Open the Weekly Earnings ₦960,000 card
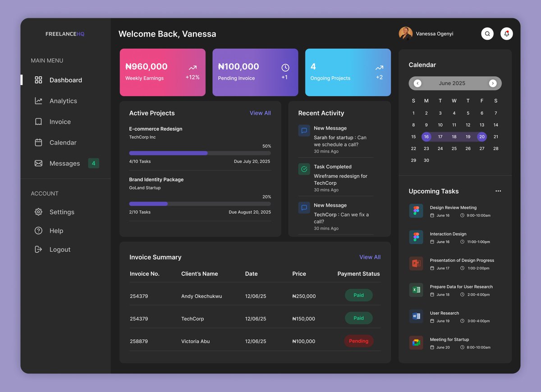The image size is (541, 392). tap(162, 72)
